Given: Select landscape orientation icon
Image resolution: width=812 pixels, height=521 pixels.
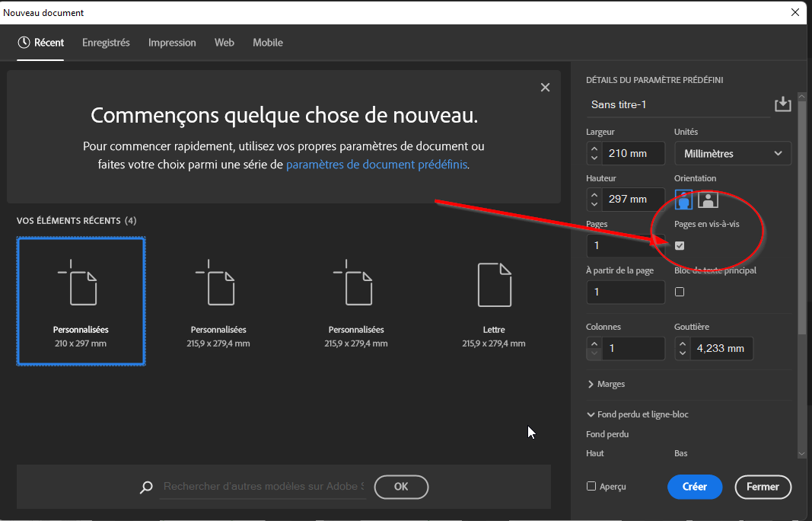Looking at the screenshot, I should 708,200.
